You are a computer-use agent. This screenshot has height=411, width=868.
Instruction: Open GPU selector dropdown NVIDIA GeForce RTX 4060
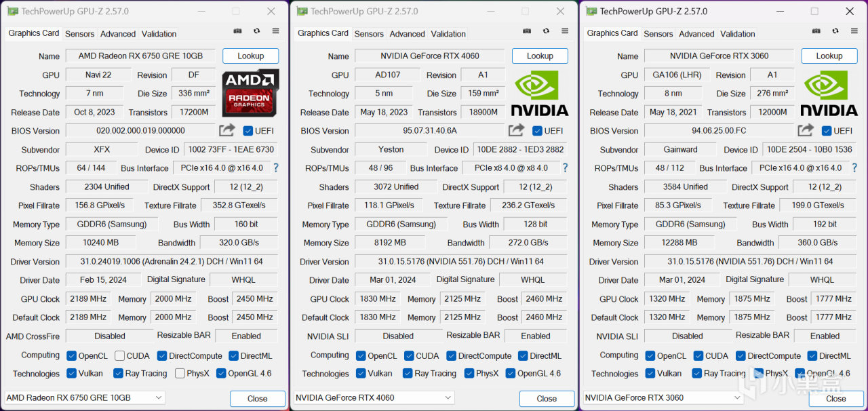[374, 397]
